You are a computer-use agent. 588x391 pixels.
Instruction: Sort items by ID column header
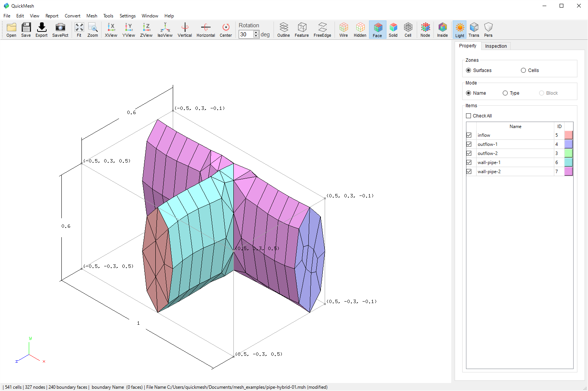559,127
